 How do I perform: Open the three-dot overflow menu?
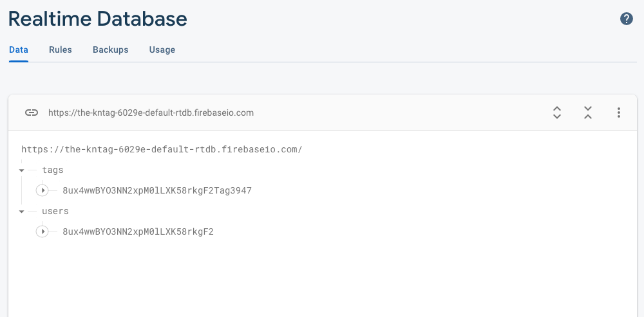(x=619, y=113)
